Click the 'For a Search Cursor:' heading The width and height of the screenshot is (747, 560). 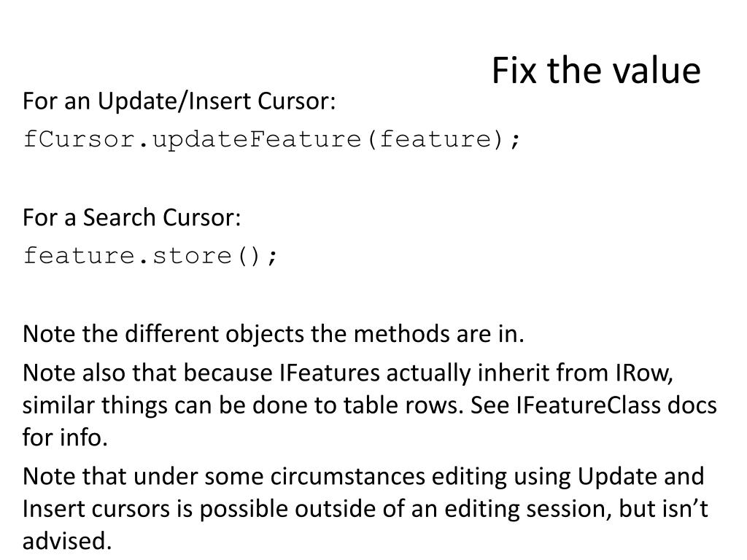[131, 217]
